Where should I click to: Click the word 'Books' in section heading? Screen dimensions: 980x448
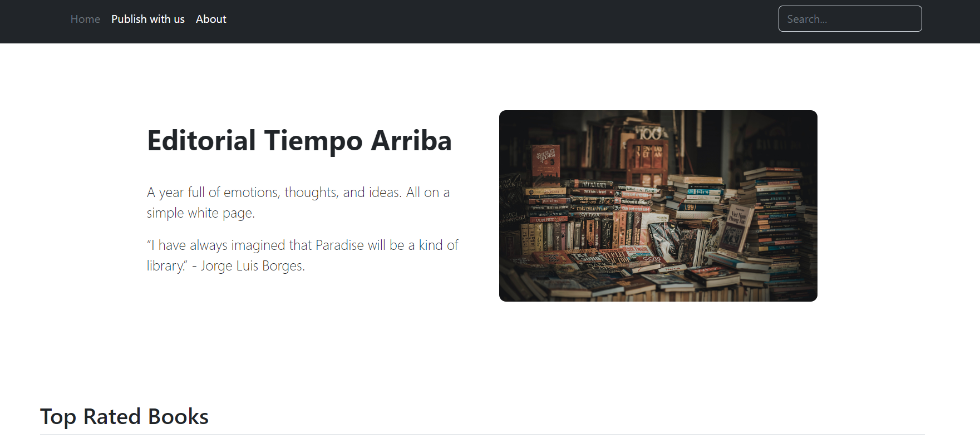pos(178,416)
